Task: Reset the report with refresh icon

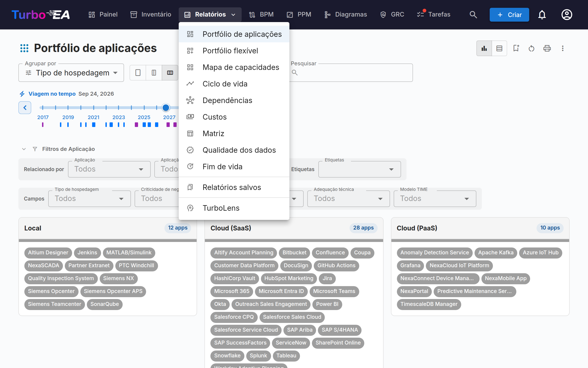Action: [x=531, y=49]
